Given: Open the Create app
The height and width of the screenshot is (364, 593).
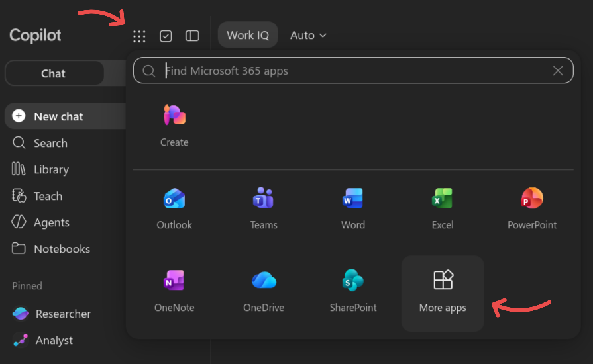Looking at the screenshot, I should [x=174, y=126].
